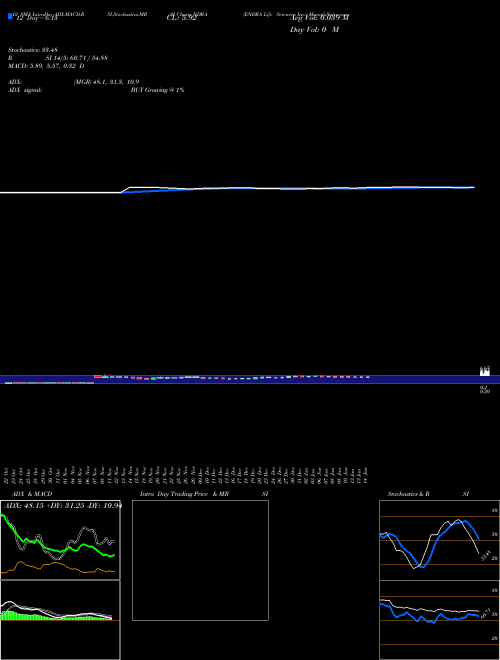
Task: Click the 'Day Vol: 0 M' label
Action: click(314, 30)
